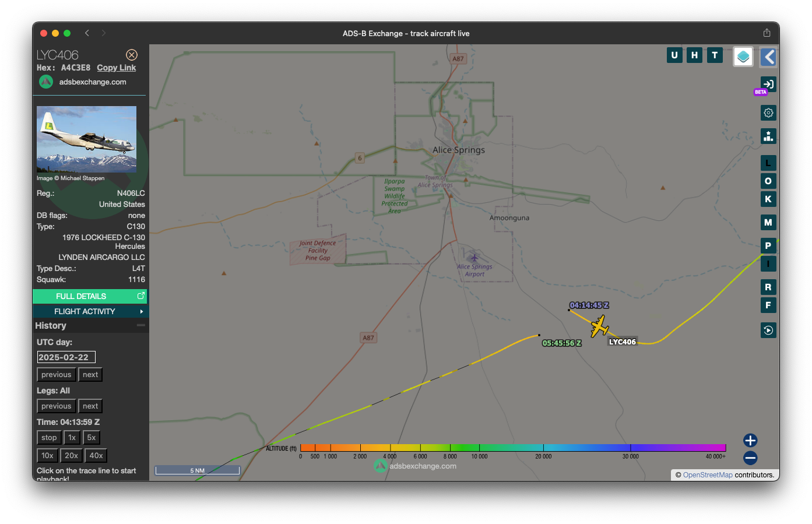812x524 pixels.
Task: Toggle the O button on the right toolbar
Action: [768, 181]
